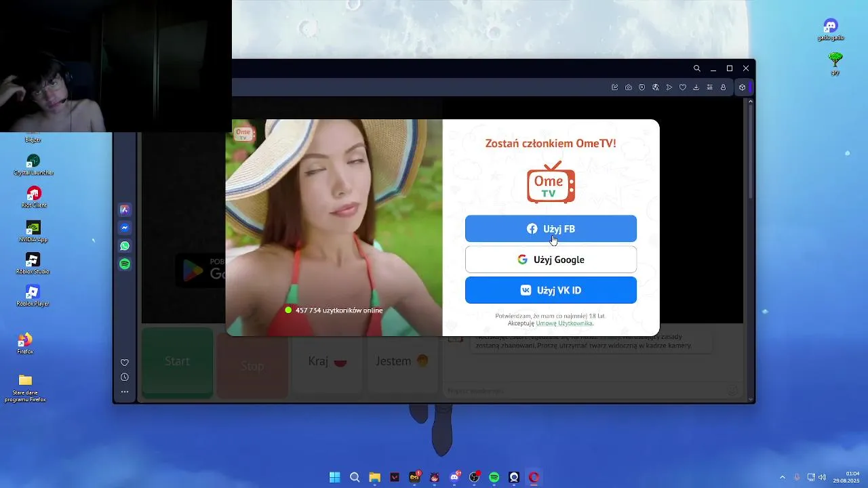This screenshot has height=488, width=868.
Task: Open webcam app from taskbar
Action: point(514,477)
